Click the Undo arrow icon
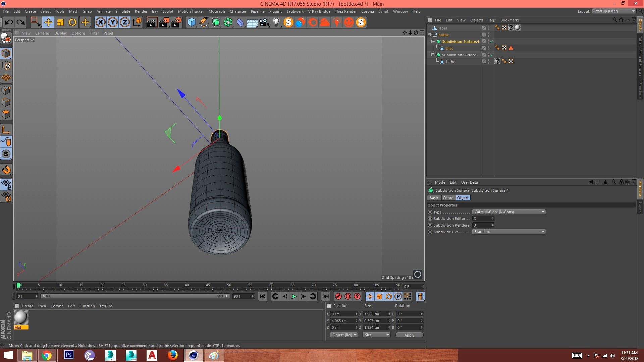This screenshot has height=362, width=644. pyautogui.click(x=9, y=22)
